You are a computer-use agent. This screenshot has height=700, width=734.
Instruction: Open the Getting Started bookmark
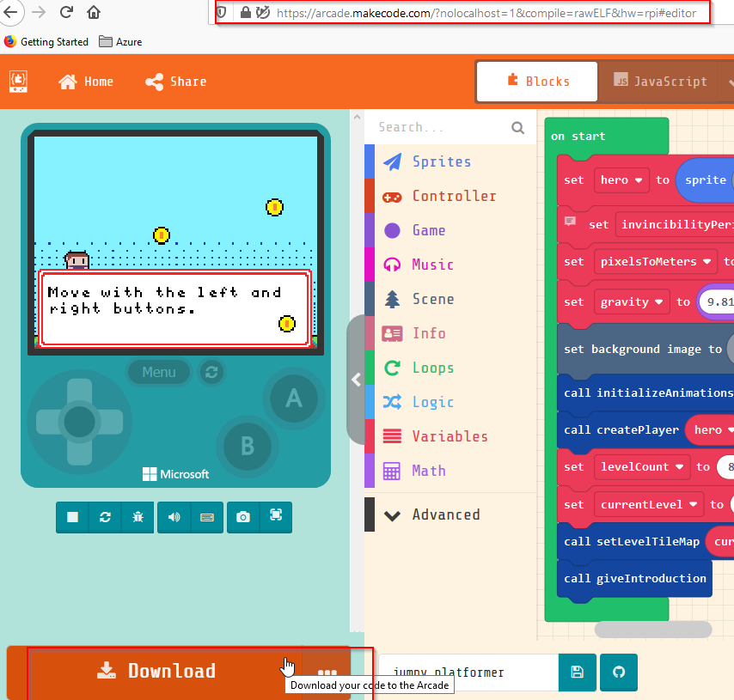[x=46, y=42]
